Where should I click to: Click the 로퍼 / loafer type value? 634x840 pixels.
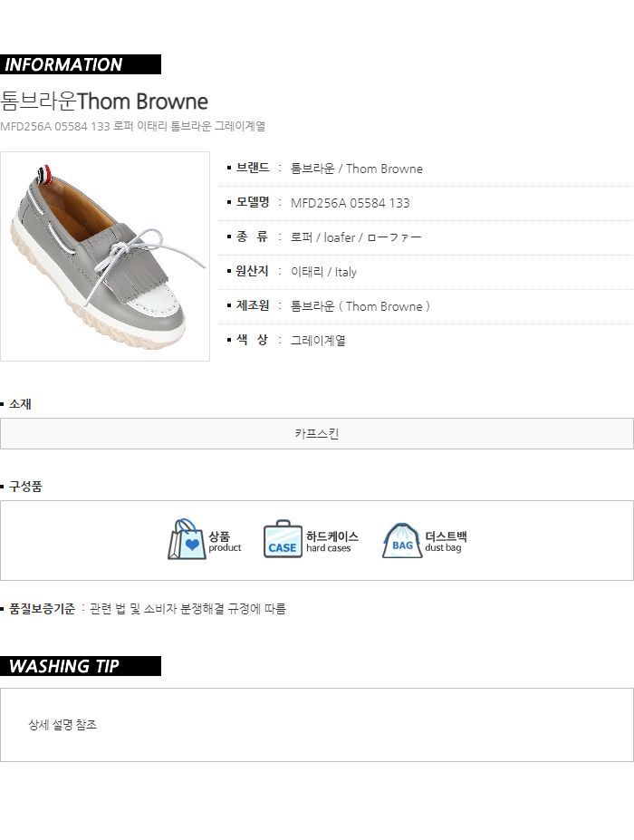[356, 237]
